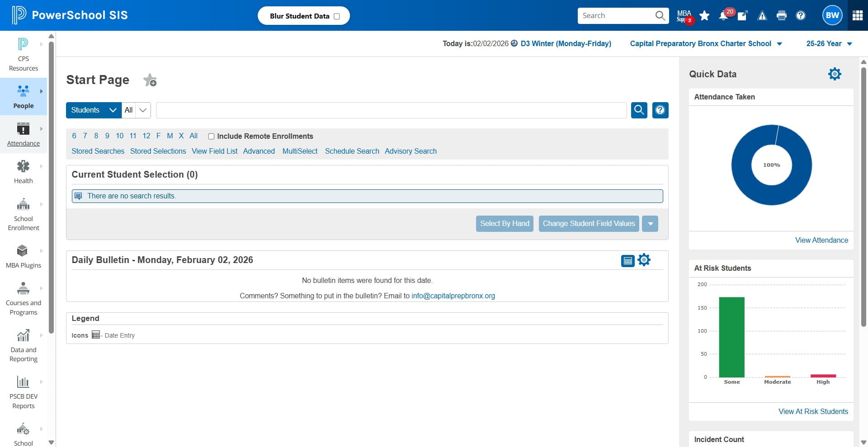Open the apps grid launcher icon
The width and height of the screenshot is (868, 447).
tap(858, 15)
